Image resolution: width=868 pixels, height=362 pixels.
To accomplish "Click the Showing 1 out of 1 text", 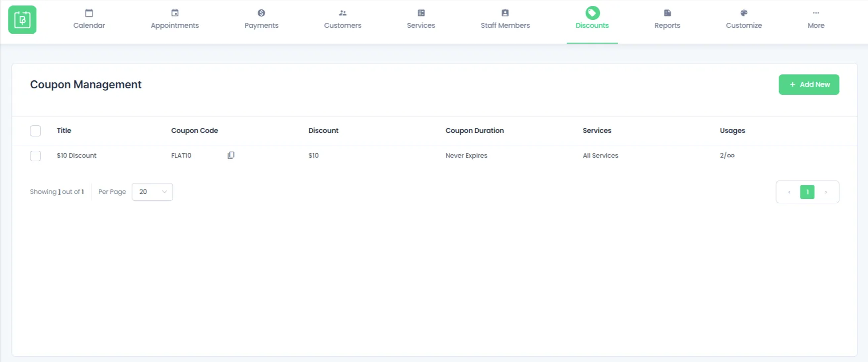I will [x=57, y=192].
